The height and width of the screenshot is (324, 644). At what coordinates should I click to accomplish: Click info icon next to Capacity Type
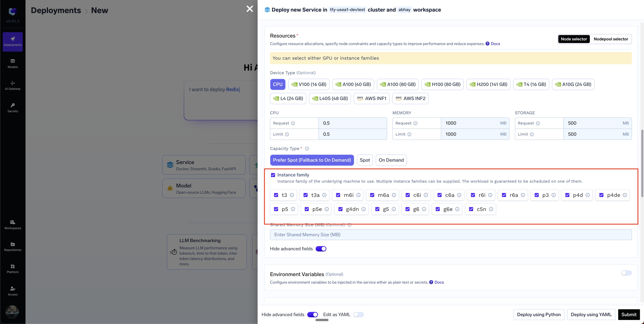coord(307,149)
